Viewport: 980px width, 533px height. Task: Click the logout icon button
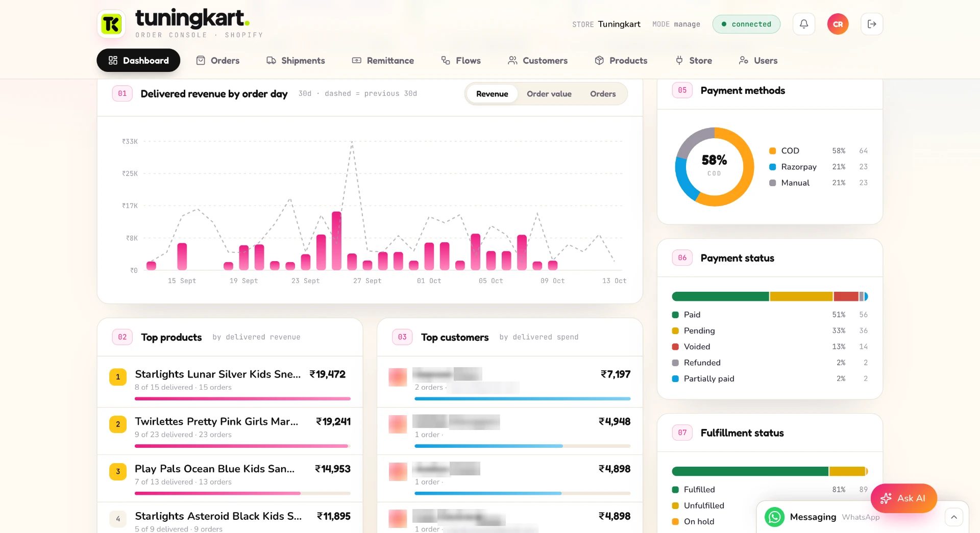tap(872, 24)
